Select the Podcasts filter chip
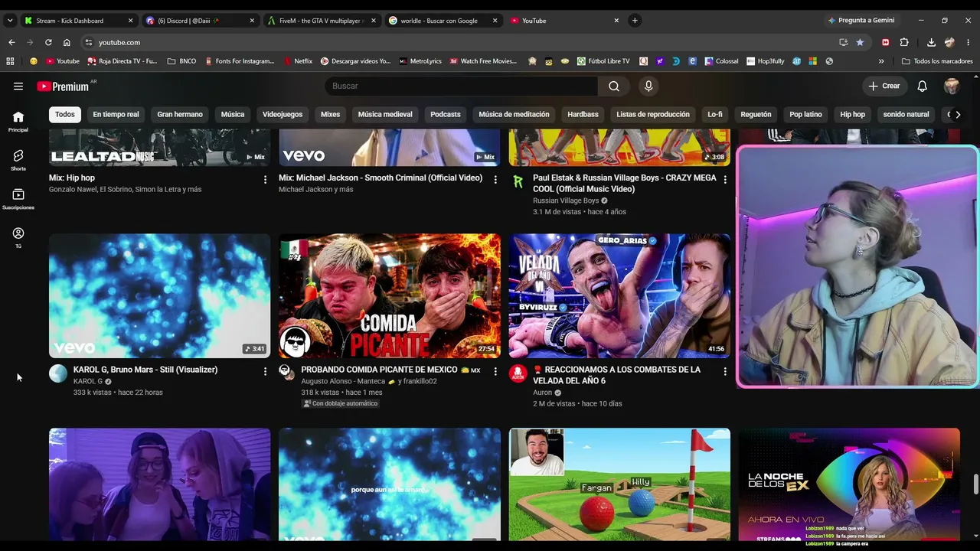 click(x=446, y=115)
